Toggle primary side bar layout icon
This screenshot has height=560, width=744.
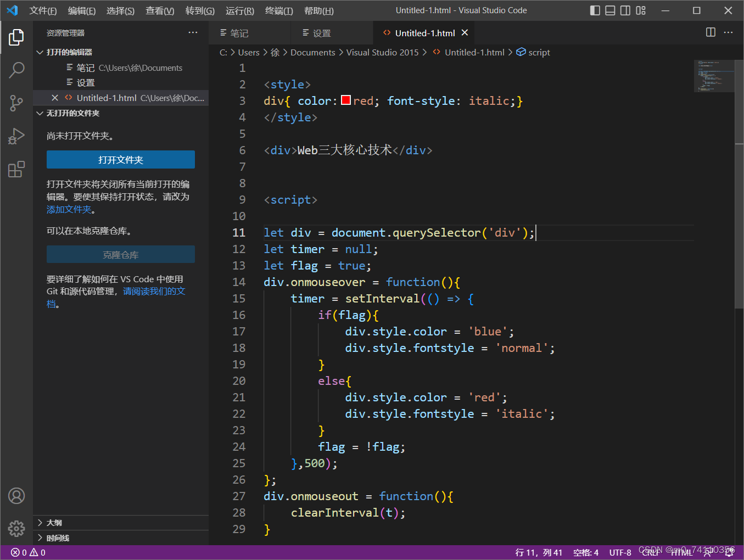click(x=595, y=10)
